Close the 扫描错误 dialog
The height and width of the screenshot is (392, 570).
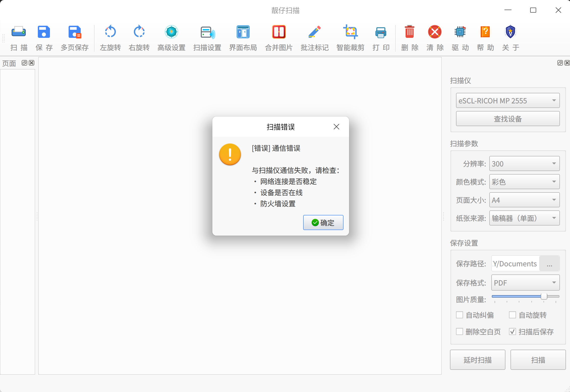point(336,127)
